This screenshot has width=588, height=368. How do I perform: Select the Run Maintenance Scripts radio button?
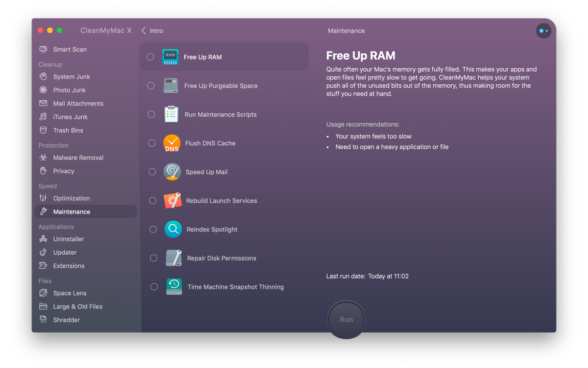pos(151,114)
